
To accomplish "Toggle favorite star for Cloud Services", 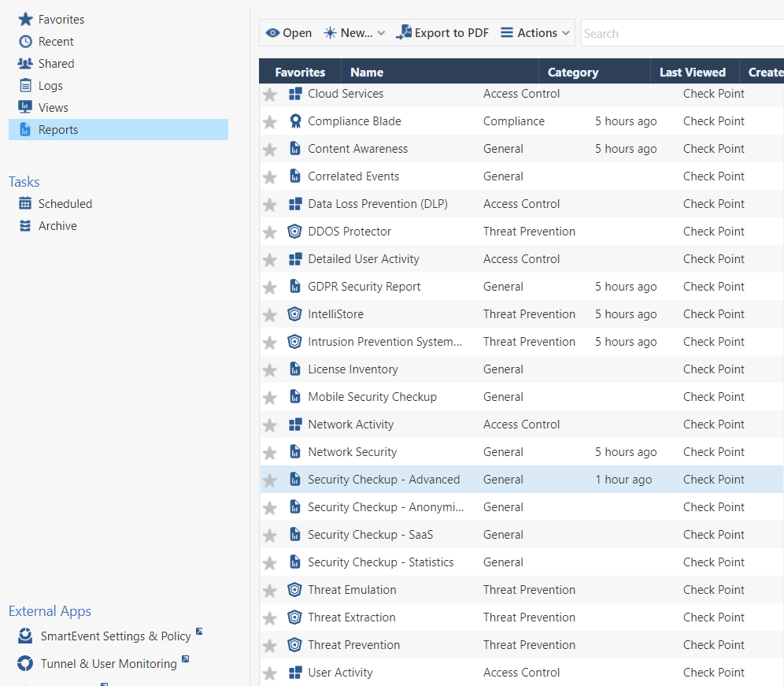I will tap(270, 94).
